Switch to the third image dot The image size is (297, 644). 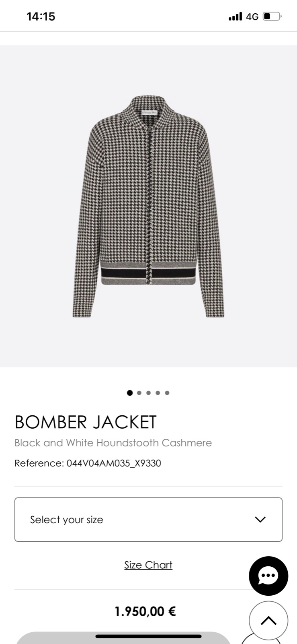tap(148, 393)
